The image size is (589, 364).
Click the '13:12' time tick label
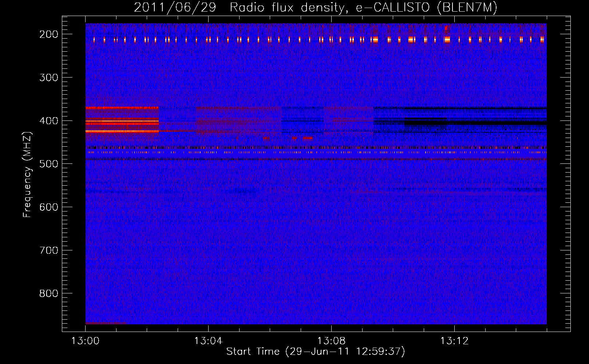pos(454,341)
